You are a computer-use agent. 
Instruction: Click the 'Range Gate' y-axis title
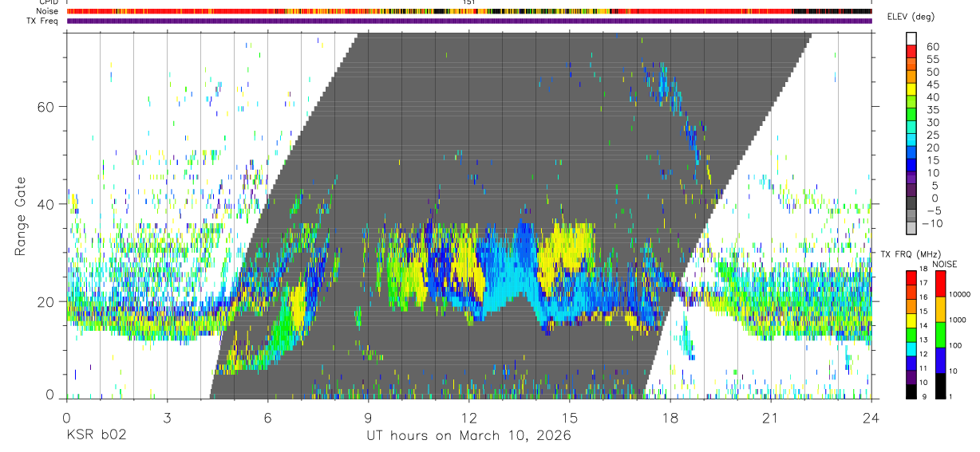(x=22, y=217)
